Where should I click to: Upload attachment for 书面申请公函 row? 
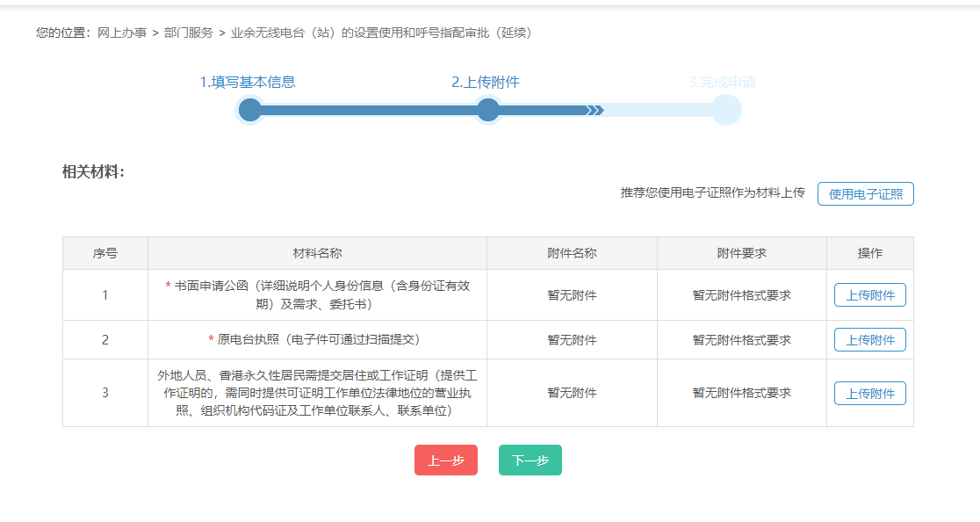(x=869, y=295)
